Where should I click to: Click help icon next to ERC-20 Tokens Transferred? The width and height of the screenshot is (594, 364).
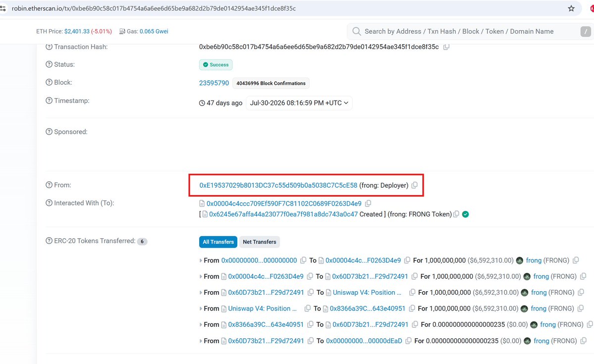pos(49,241)
